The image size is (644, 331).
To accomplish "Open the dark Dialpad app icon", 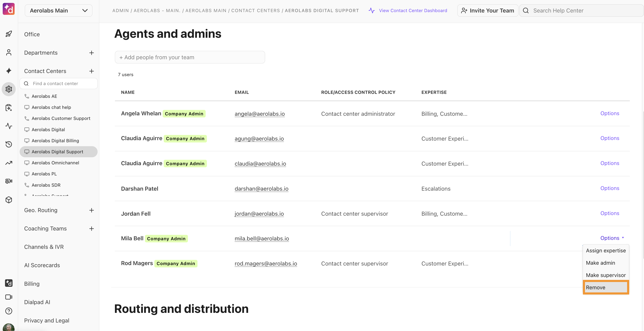I will [9, 283].
